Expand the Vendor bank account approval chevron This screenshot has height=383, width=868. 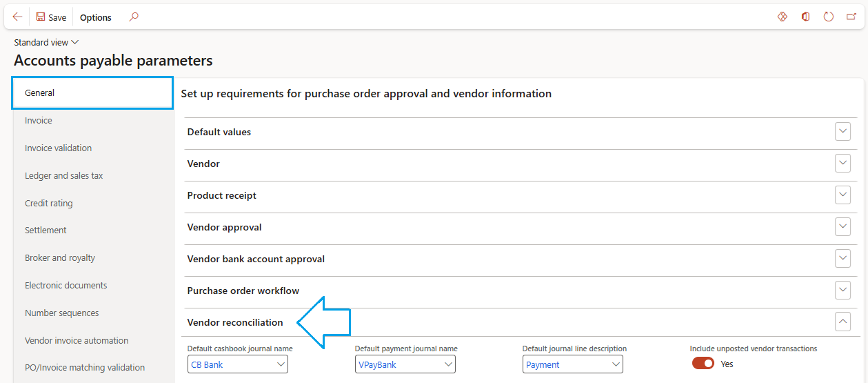pyautogui.click(x=842, y=259)
